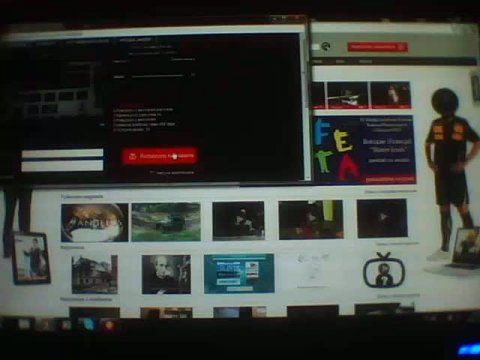Open the teal poster thumbnail
480x360 pixels.
(x=239, y=274)
